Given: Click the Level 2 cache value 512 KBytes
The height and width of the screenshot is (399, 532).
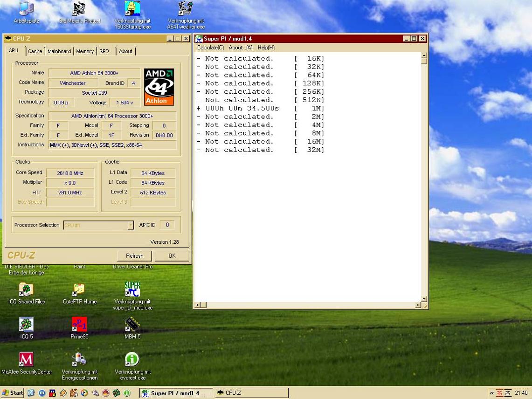Looking at the screenshot, I should tap(153, 193).
